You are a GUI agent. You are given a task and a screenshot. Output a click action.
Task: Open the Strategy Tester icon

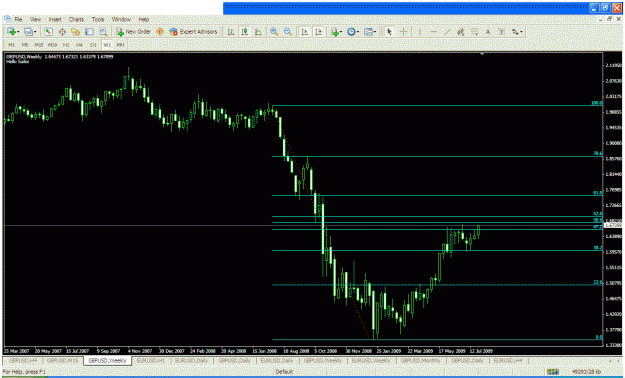[103, 32]
